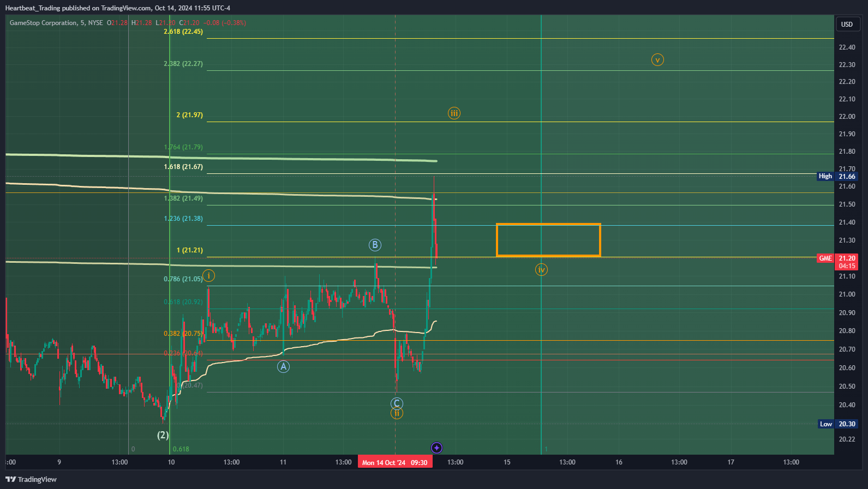
Task: Click the white (2) wave label
Action: 163,435
